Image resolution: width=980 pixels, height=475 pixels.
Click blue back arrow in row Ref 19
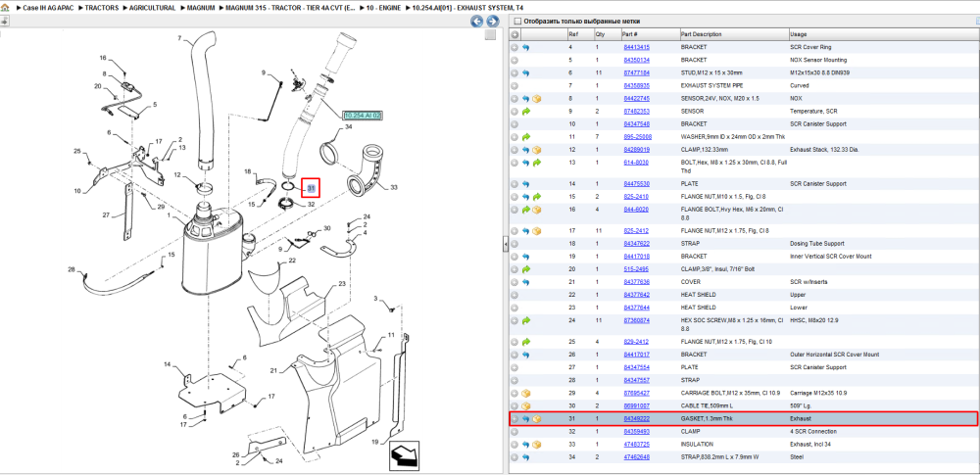526,257
